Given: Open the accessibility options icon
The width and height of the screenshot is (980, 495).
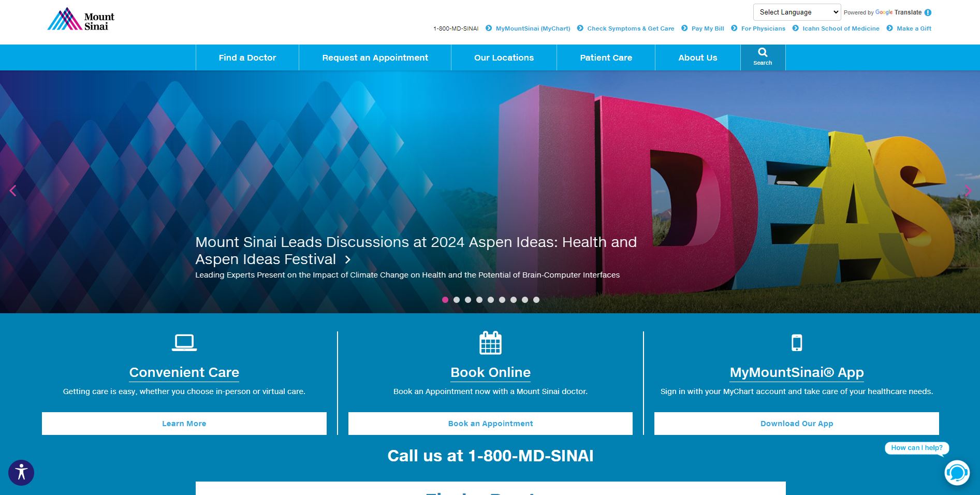Looking at the screenshot, I should click(21, 472).
